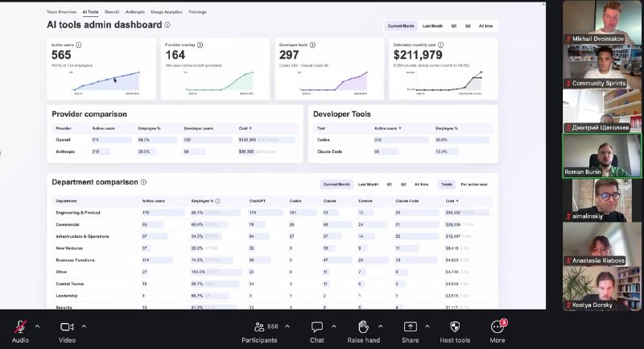Open the Usage Analytics tab
644x349 pixels.
point(167,12)
